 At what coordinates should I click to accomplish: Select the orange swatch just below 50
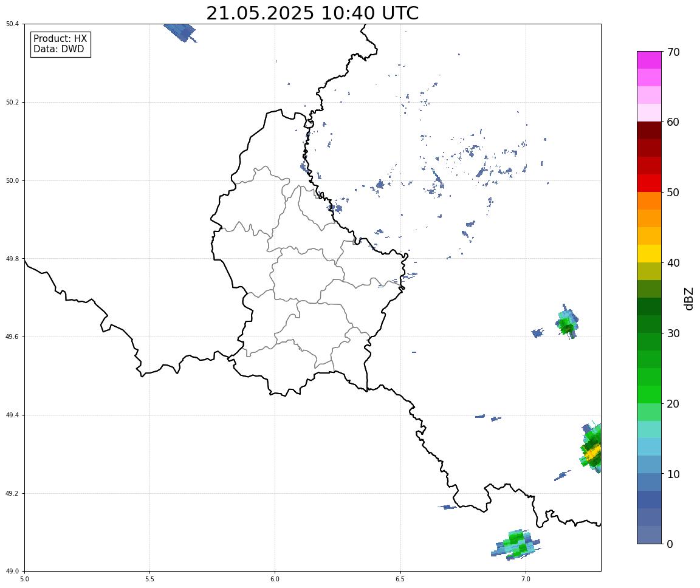pos(649,201)
